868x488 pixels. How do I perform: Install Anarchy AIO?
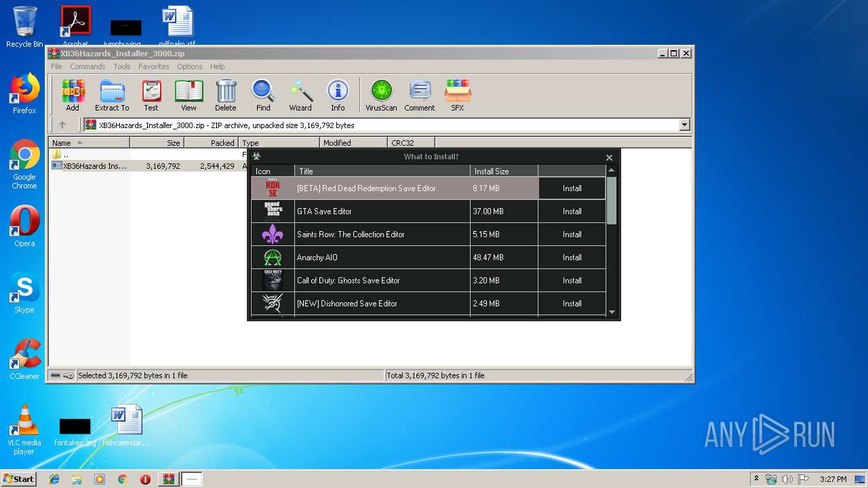pyautogui.click(x=572, y=258)
